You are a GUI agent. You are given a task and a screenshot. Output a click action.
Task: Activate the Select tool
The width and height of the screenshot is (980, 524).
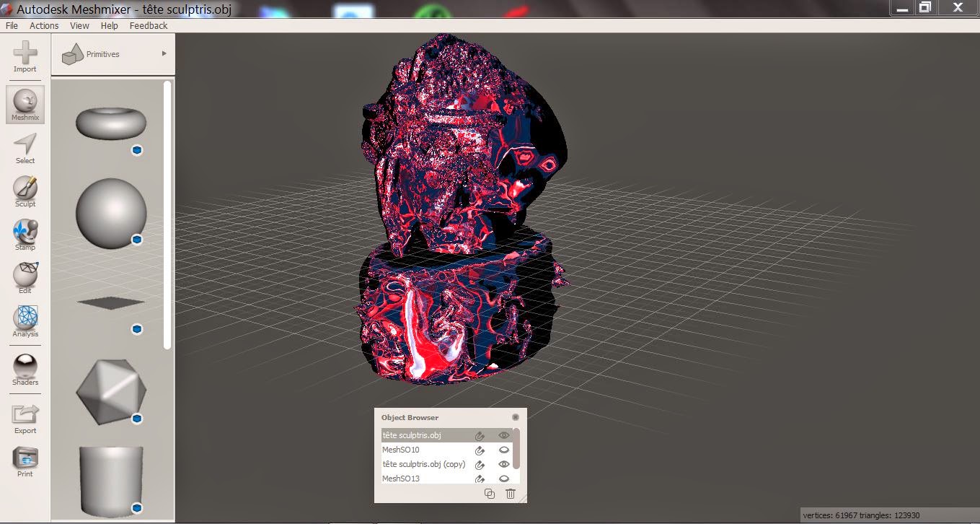tap(25, 149)
